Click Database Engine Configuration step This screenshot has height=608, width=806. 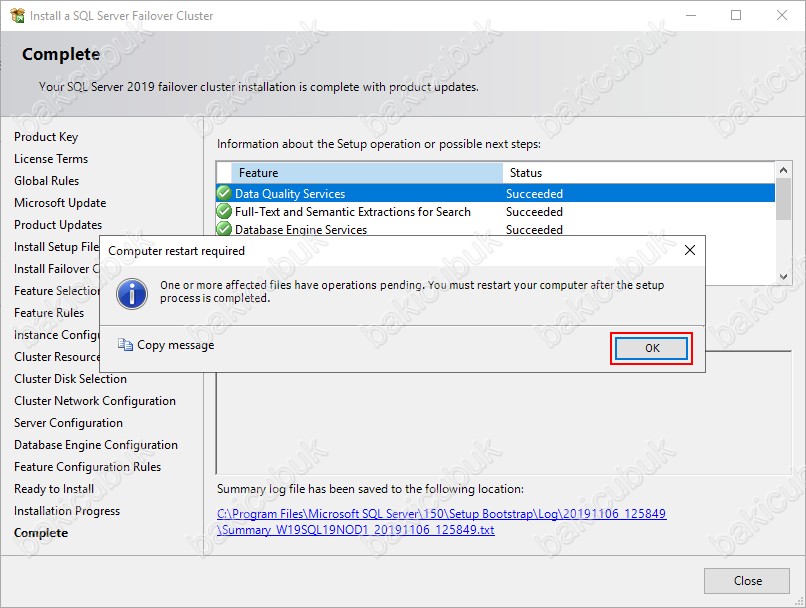tap(96, 445)
